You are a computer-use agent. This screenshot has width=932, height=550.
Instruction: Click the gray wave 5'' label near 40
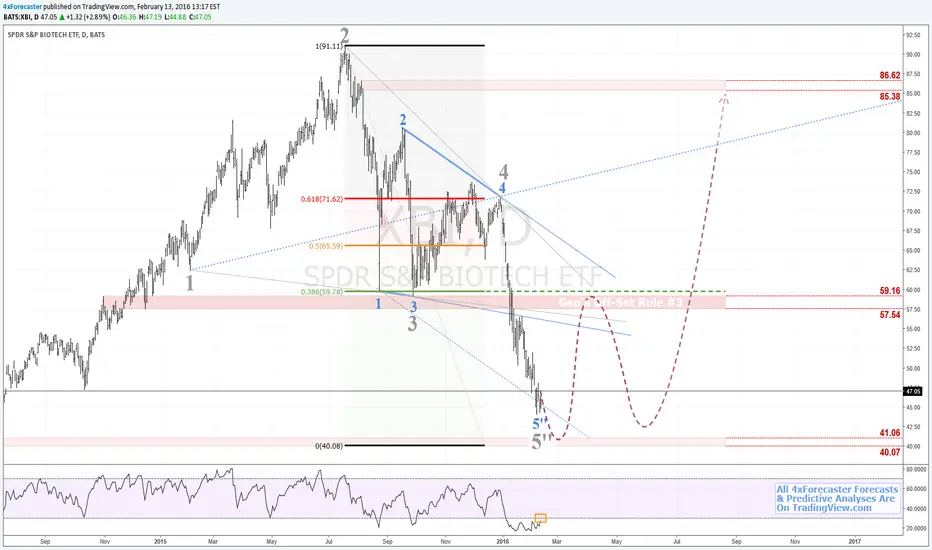click(541, 442)
